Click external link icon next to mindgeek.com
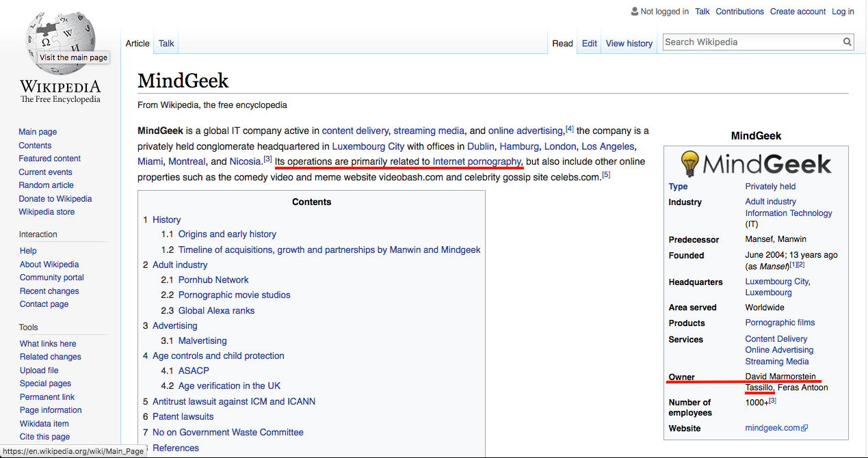The image size is (868, 458). click(804, 429)
